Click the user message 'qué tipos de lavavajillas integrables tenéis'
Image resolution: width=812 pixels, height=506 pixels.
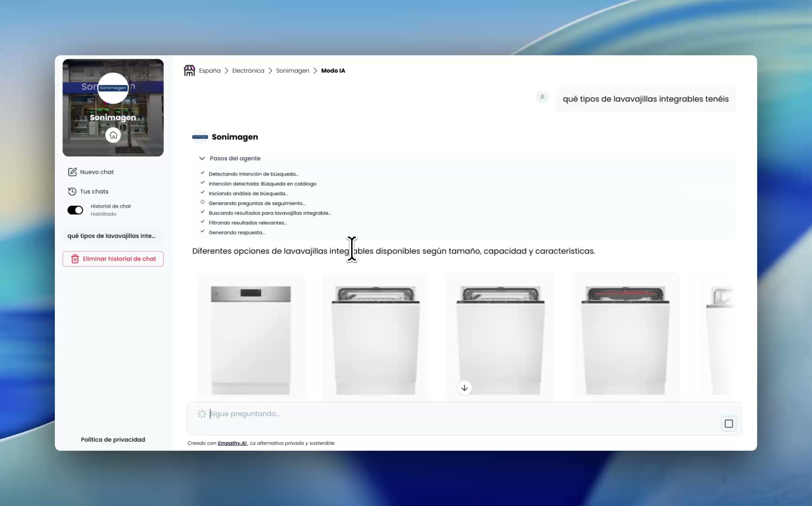point(646,99)
